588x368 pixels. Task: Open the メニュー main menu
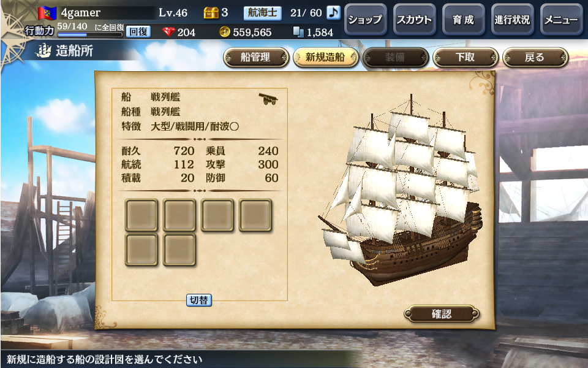[x=562, y=20]
